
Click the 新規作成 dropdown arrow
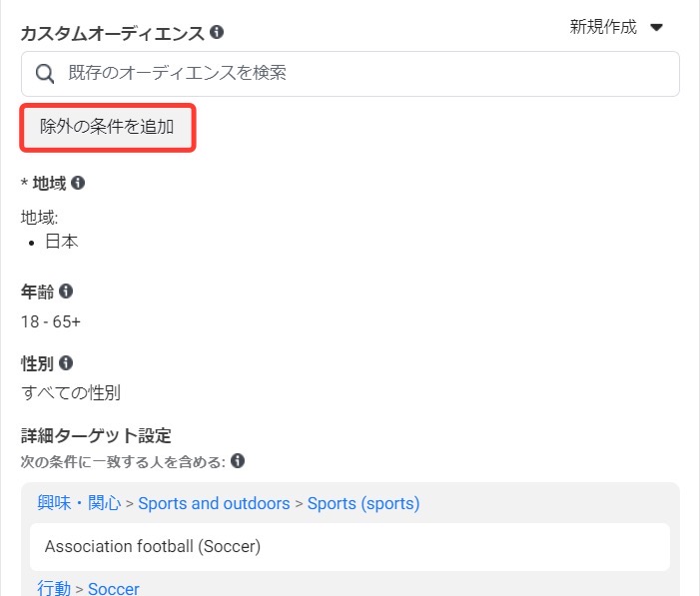(656, 28)
